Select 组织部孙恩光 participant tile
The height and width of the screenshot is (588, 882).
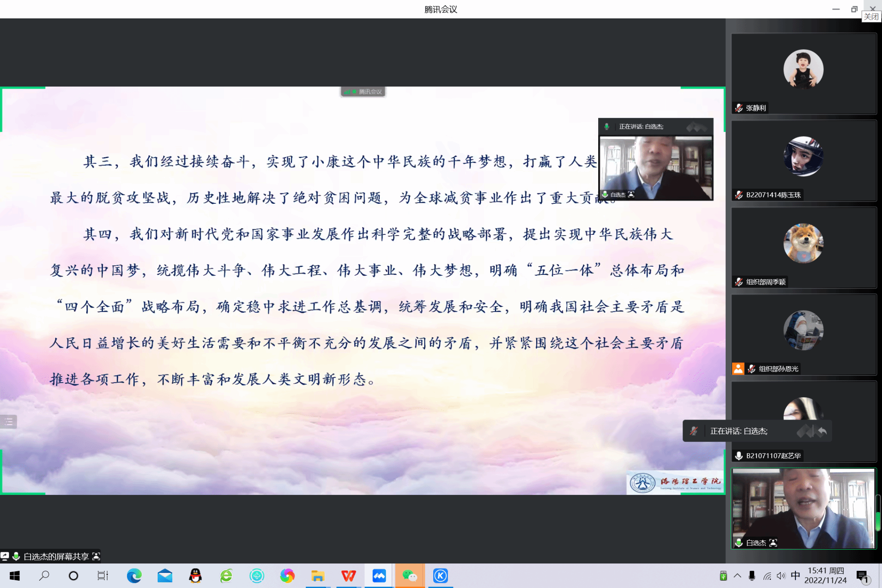click(804, 335)
